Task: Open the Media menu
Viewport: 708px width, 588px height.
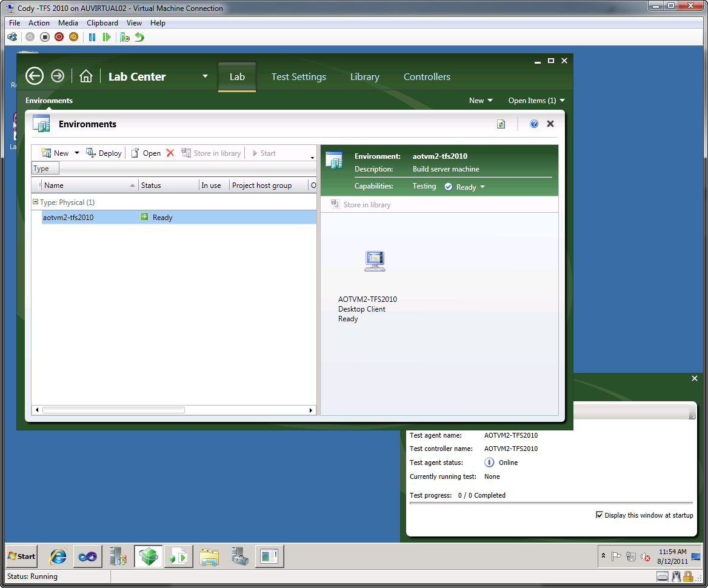Action: click(x=68, y=22)
